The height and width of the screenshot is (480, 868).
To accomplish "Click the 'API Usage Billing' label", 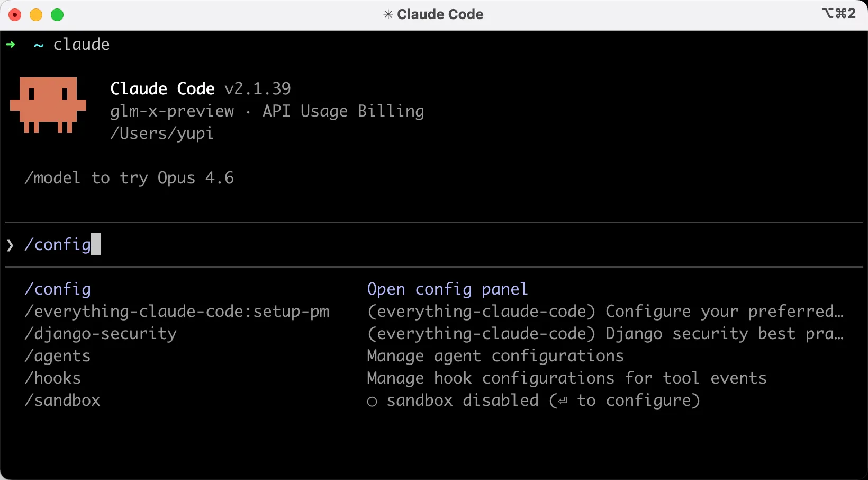I will (x=343, y=111).
